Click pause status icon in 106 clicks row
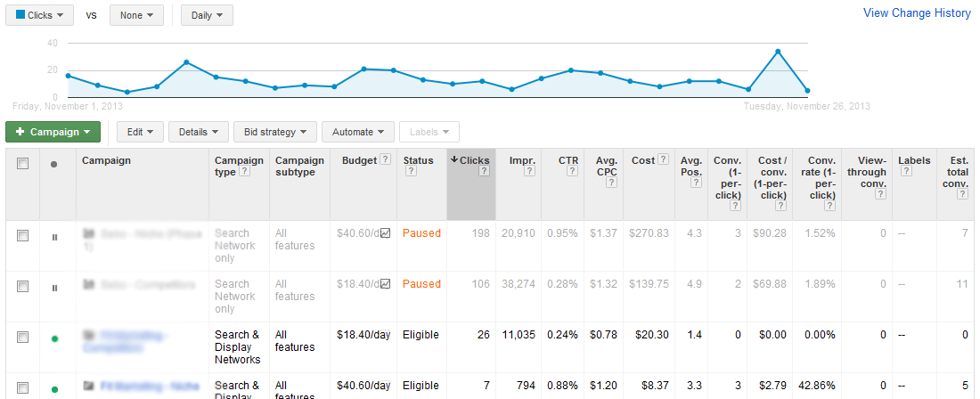Image resolution: width=980 pixels, height=399 pixels. 54,288
